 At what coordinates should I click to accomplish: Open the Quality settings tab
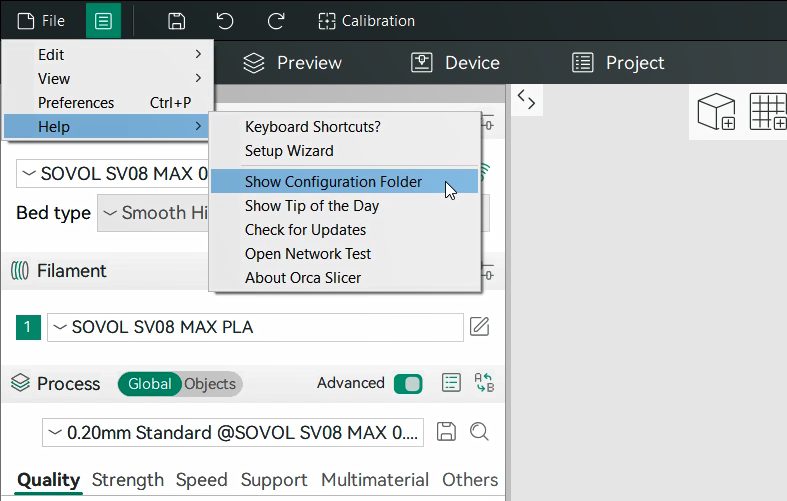tap(49, 480)
